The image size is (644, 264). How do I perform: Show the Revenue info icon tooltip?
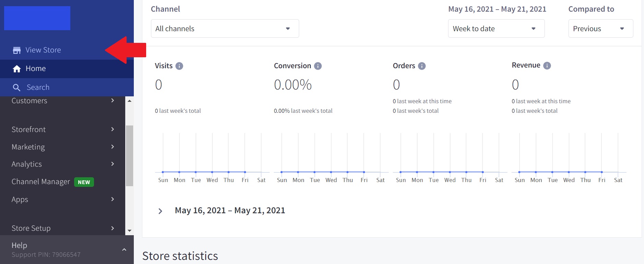tap(547, 65)
